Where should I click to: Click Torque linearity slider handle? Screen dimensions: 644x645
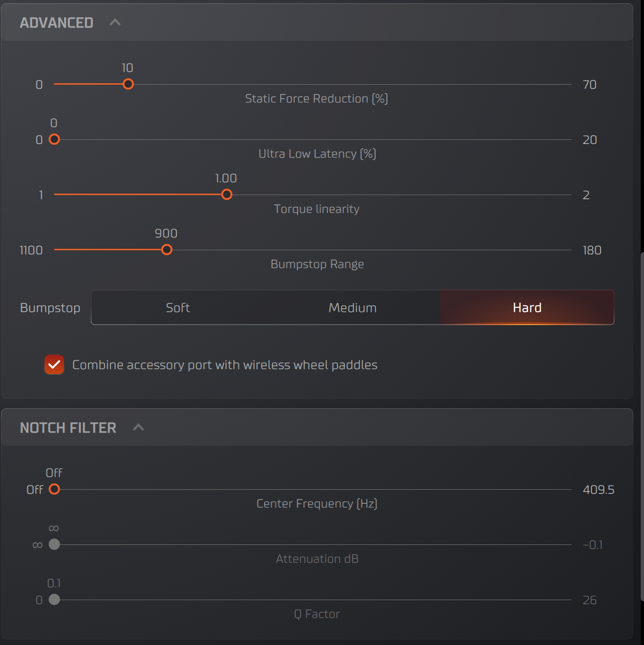click(227, 195)
